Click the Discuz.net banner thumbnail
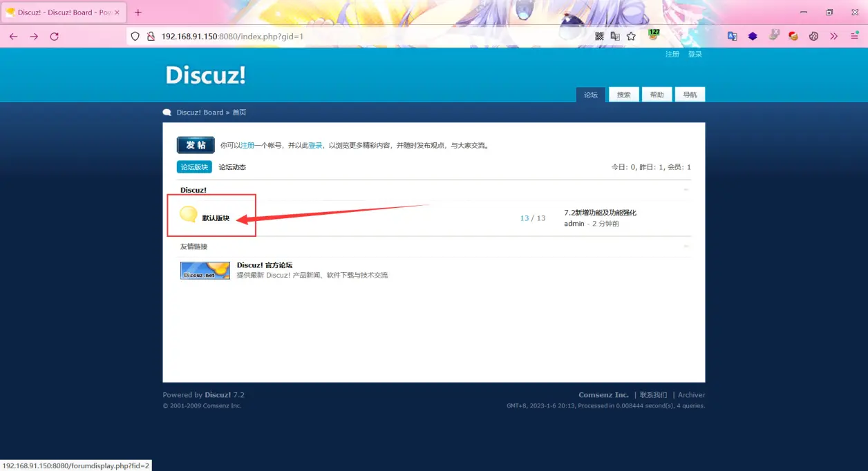 [x=205, y=270]
